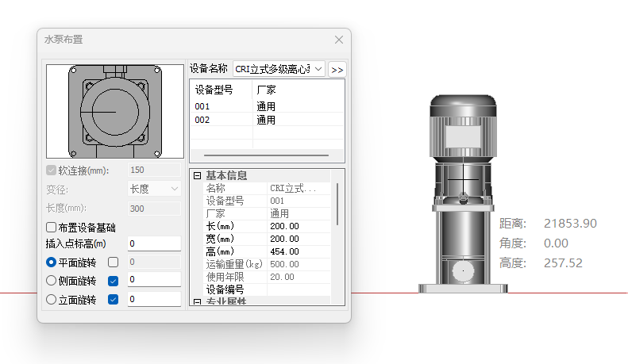Click the 侧面旋转 angle input field
The width and height of the screenshot is (628, 364).
pos(154,279)
